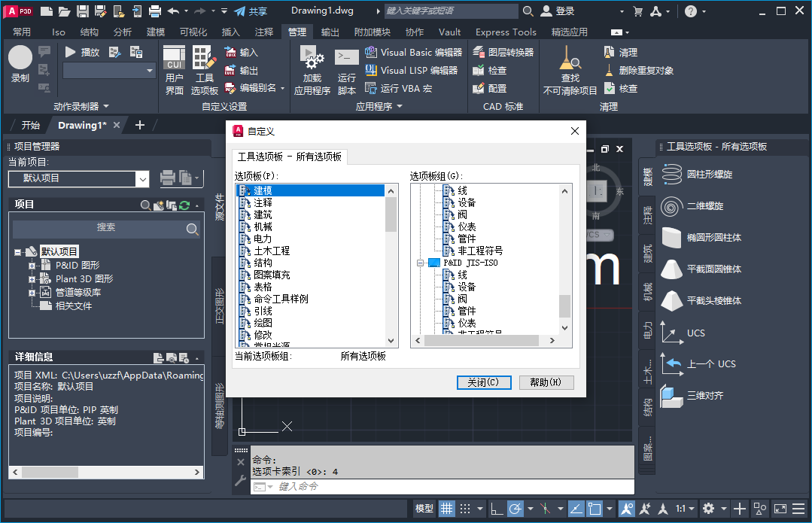The width and height of the screenshot is (812, 523).
Task: Click the 关闭(C) button in the dialog
Action: 483,382
